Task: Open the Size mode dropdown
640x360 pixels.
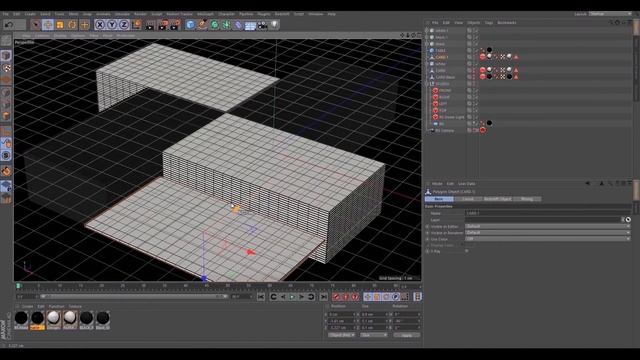Action: pyautogui.click(x=373, y=335)
